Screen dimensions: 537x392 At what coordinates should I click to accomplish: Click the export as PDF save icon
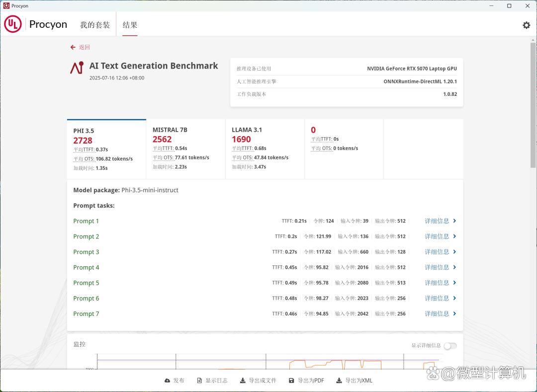tap(291, 381)
